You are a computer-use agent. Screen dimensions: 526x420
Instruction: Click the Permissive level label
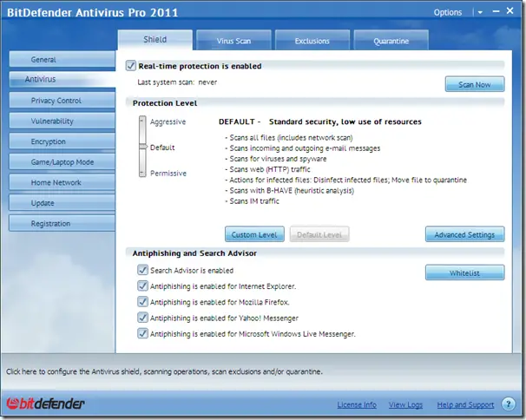(168, 173)
